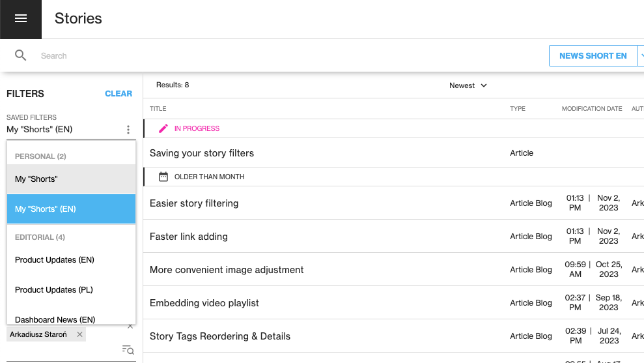This screenshot has width=644, height=363.
Task: Click the Stories page title
Action: click(78, 18)
